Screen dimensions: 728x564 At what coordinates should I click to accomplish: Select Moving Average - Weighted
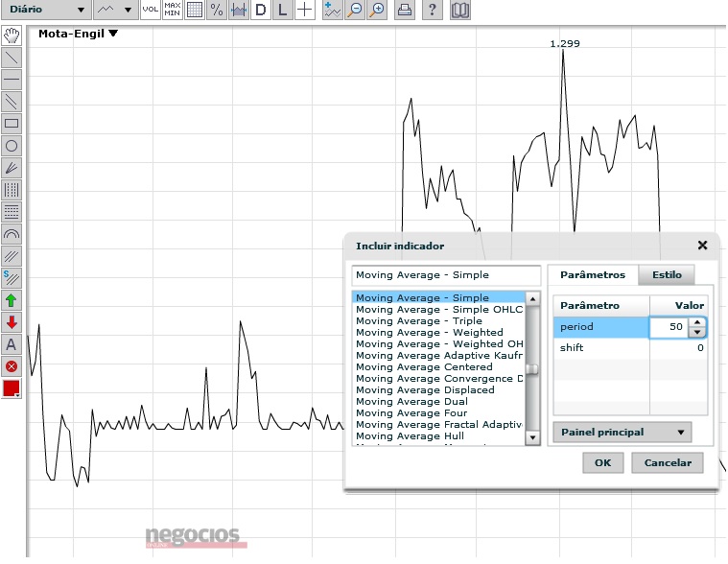[x=438, y=333]
